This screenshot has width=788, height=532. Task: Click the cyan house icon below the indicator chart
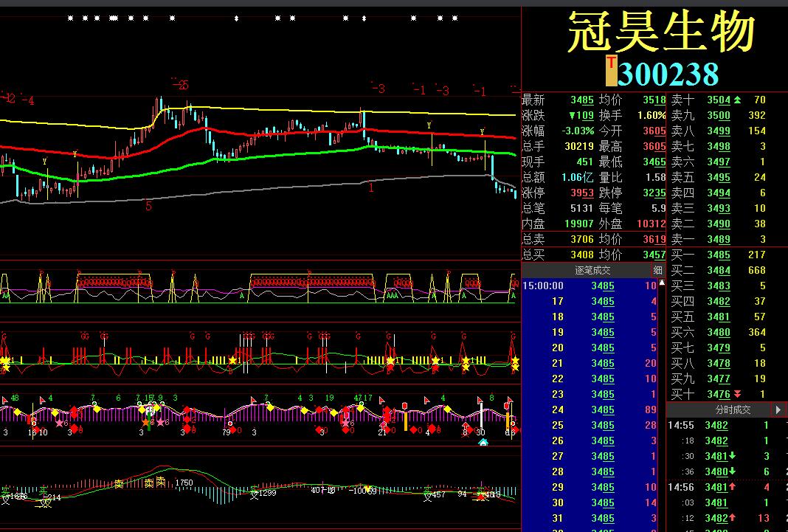[x=483, y=442]
